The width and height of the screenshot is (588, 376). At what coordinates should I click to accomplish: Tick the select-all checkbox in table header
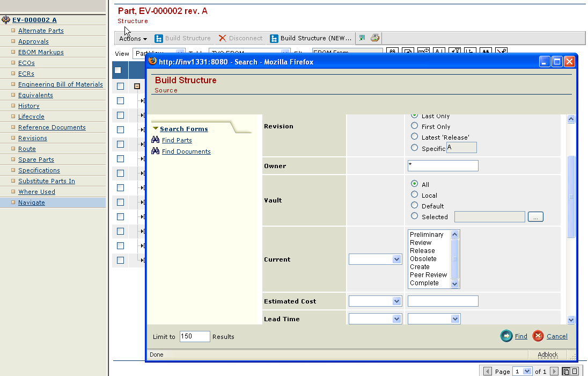click(118, 70)
